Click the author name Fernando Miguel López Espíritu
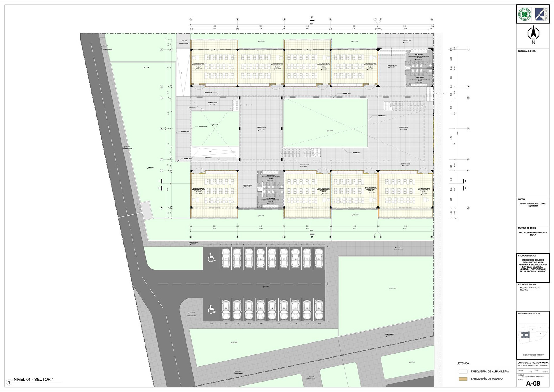This screenshot has height=392, width=554. (533, 204)
